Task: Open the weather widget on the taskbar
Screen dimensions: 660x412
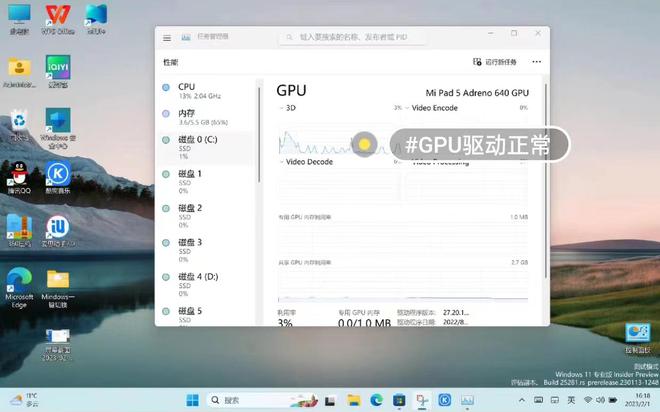Action: coord(25,400)
